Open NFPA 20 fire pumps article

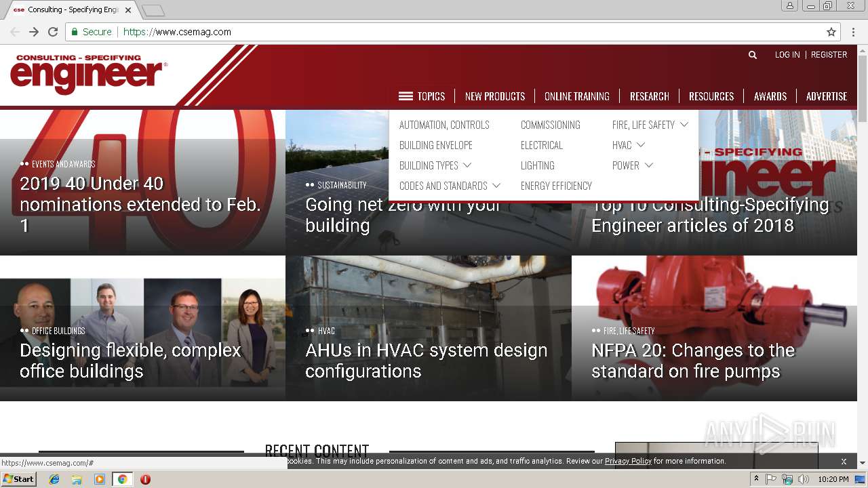693,361
